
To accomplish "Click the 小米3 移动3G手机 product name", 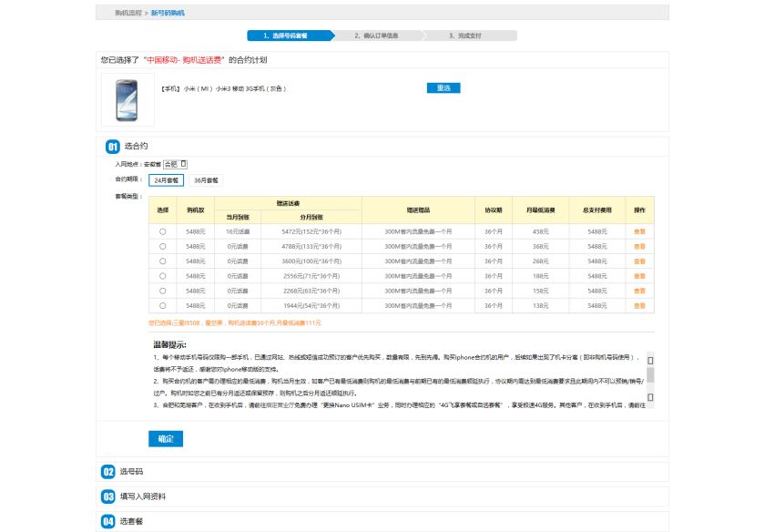I will point(223,88).
